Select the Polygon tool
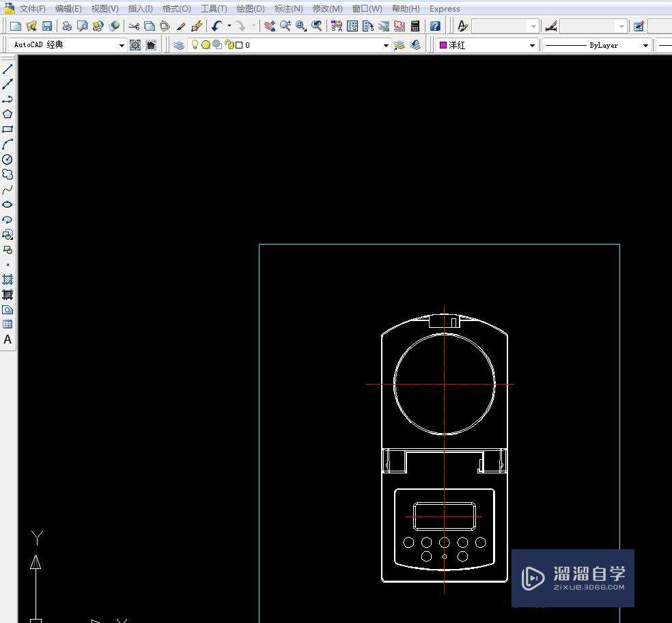This screenshot has width=672, height=623. [8, 113]
